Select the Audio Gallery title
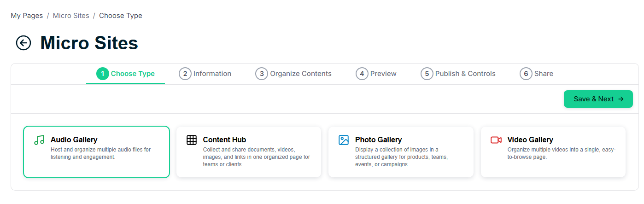The image size is (644, 204). [x=74, y=140]
